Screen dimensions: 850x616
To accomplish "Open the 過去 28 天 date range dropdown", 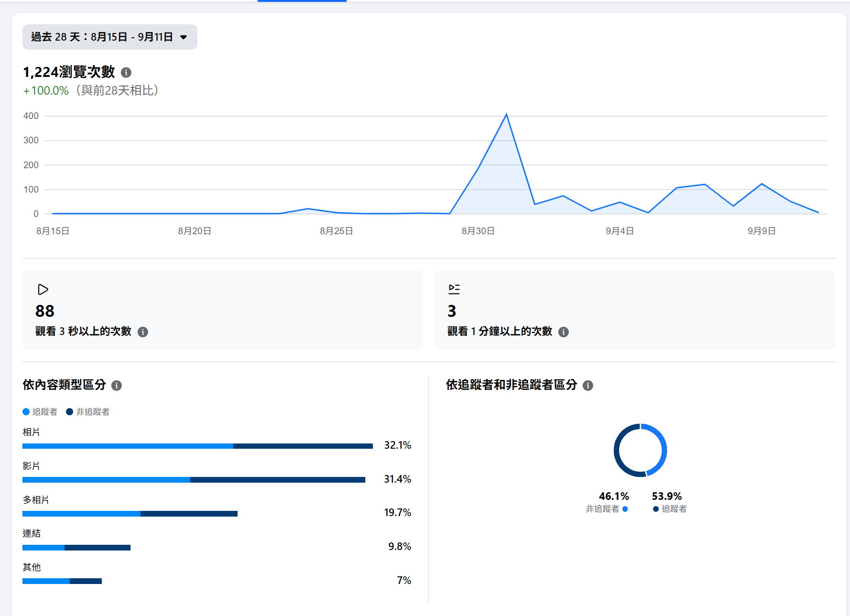I will pyautogui.click(x=109, y=37).
